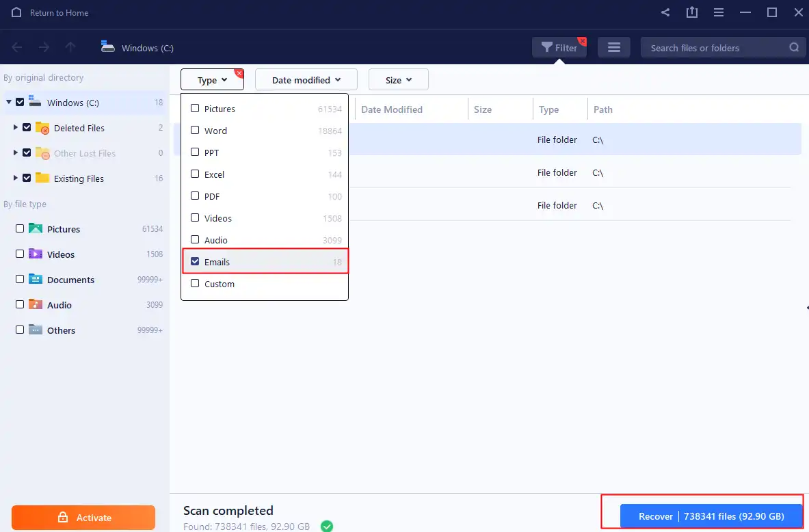809x532 pixels.
Task: Check the PPT option in Type dropdown
Action: 195,152
